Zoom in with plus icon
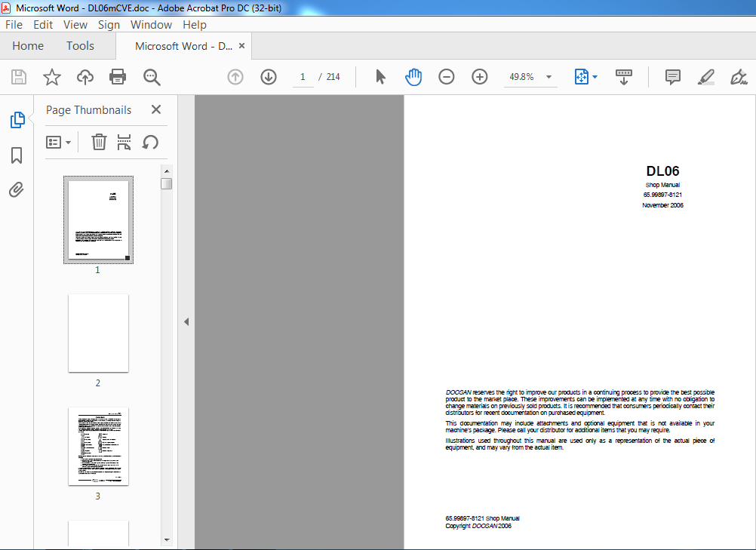Viewport: 756px width, 550px height. pyautogui.click(x=480, y=77)
